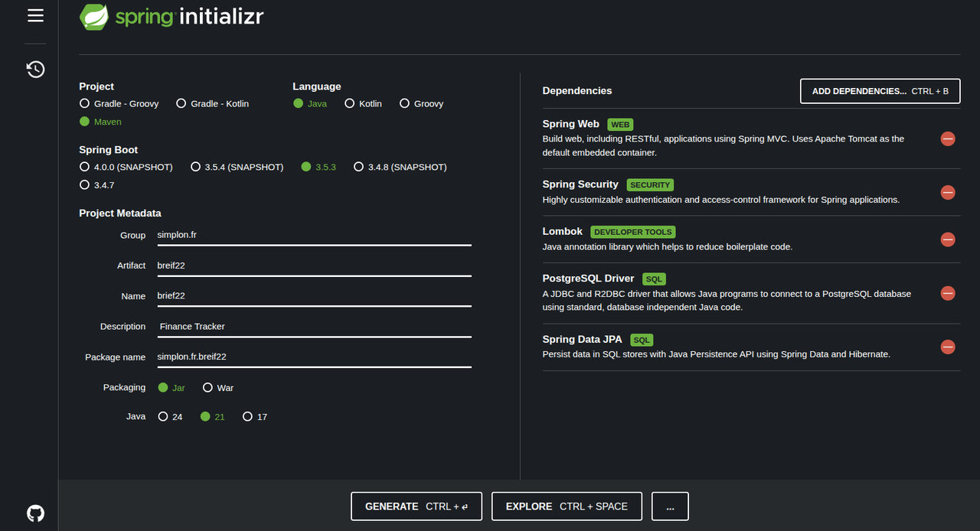Click the Spring Data JPA dependency title
The width and height of the screenshot is (980, 531).
point(582,339)
